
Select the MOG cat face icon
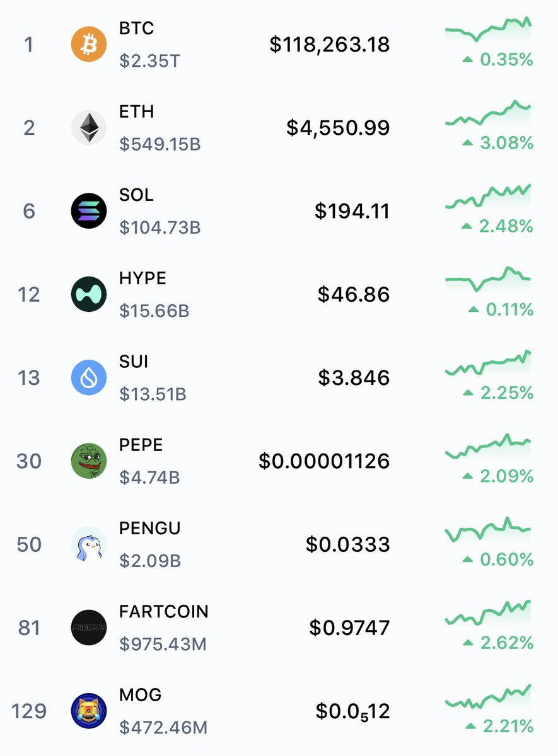(x=89, y=711)
